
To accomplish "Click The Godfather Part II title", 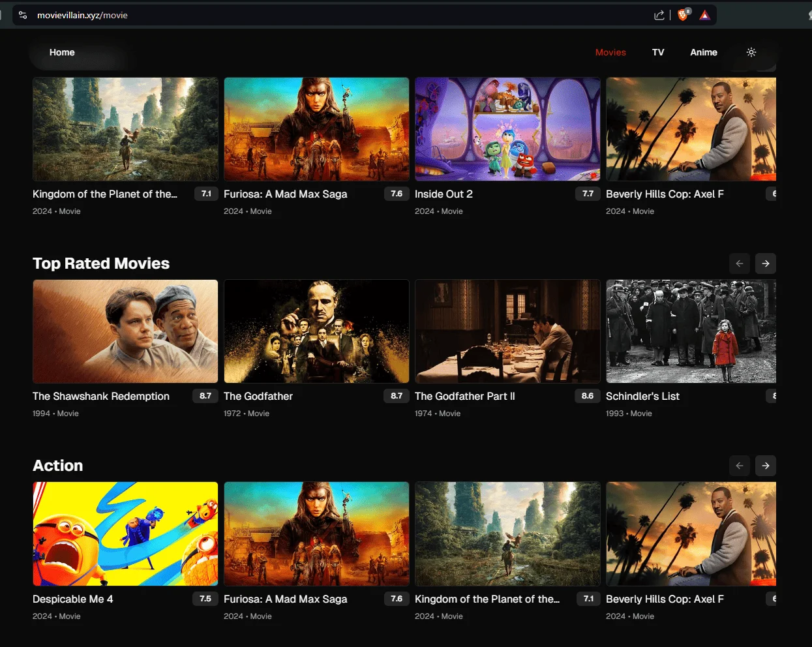I will (x=465, y=396).
